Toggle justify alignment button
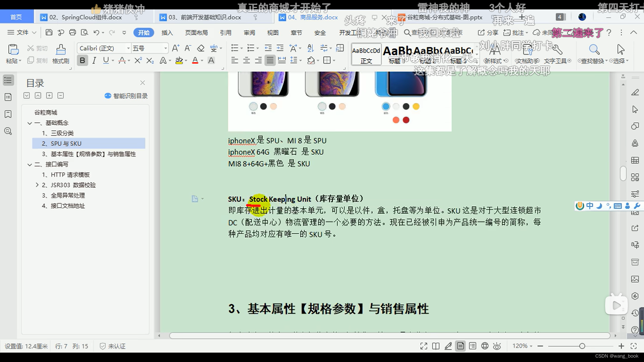644x362 pixels. pyautogui.click(x=270, y=60)
